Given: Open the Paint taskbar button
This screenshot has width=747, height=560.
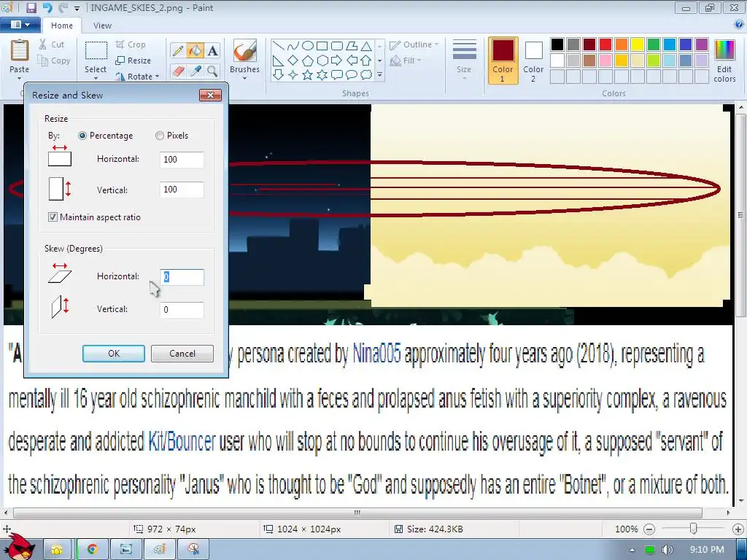Looking at the screenshot, I should tap(159, 550).
